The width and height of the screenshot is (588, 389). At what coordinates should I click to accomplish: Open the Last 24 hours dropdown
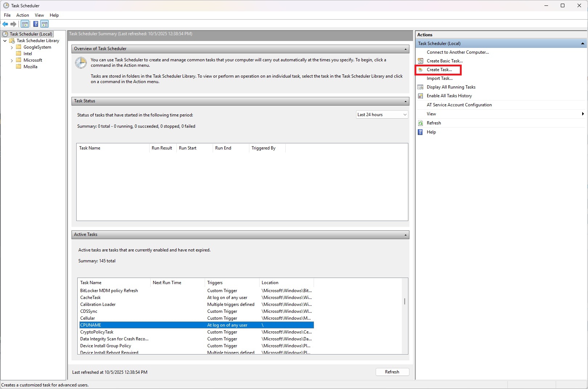(x=382, y=115)
